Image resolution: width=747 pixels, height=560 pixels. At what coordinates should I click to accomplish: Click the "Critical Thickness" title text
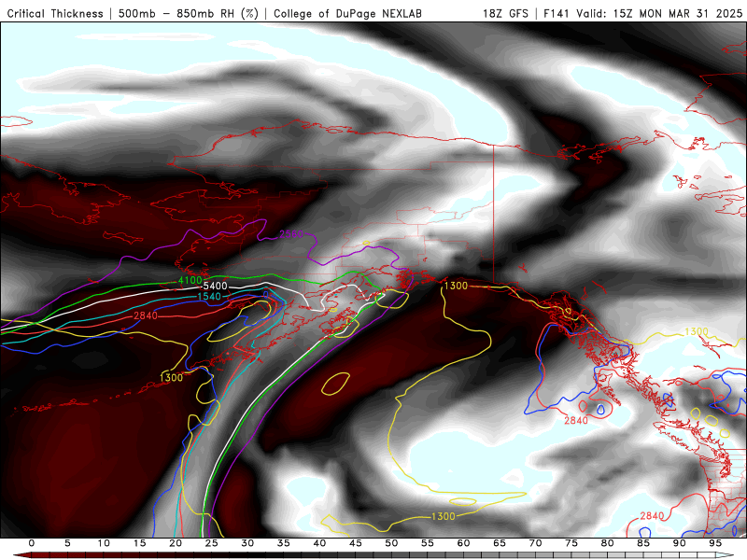coord(55,13)
